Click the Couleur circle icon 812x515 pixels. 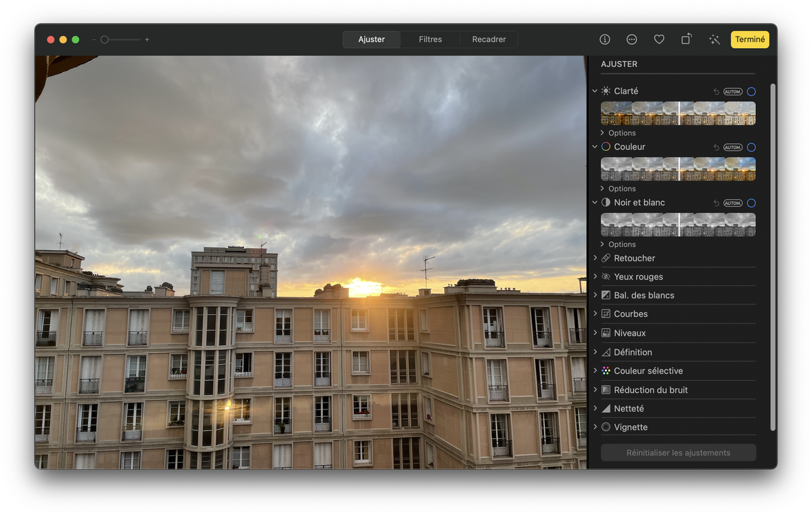tap(606, 147)
